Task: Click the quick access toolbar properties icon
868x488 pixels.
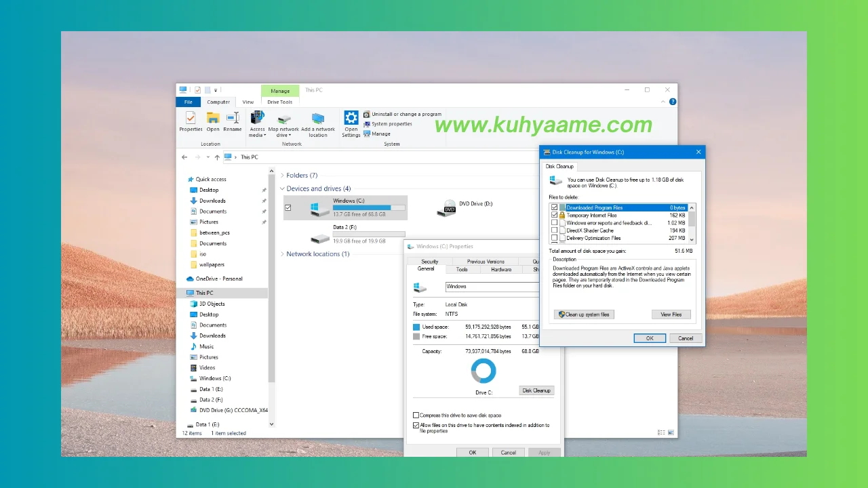Action: pyautogui.click(x=197, y=89)
